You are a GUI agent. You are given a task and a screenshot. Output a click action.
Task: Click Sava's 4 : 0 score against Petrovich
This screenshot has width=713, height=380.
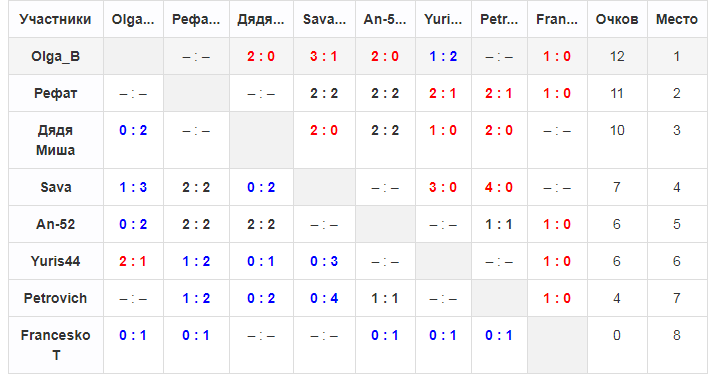499,187
